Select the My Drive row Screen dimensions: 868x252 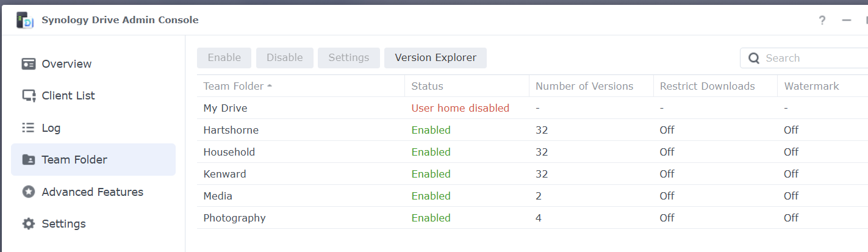point(225,108)
